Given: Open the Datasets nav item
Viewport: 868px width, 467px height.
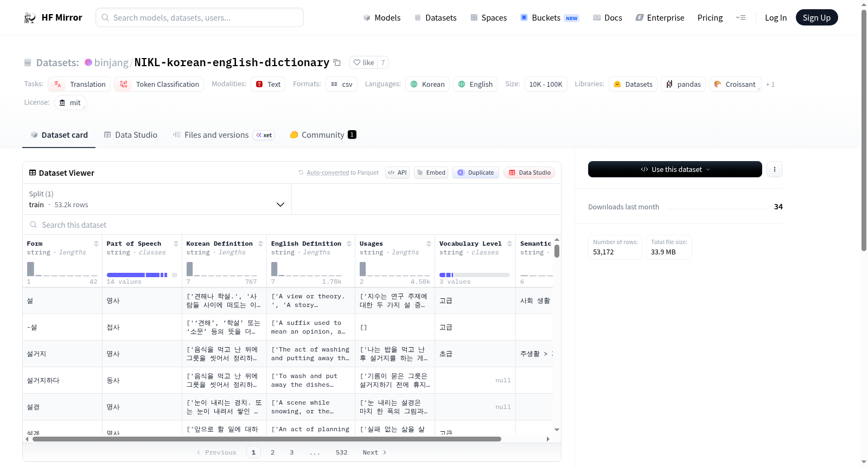Looking at the screenshot, I should point(436,18).
